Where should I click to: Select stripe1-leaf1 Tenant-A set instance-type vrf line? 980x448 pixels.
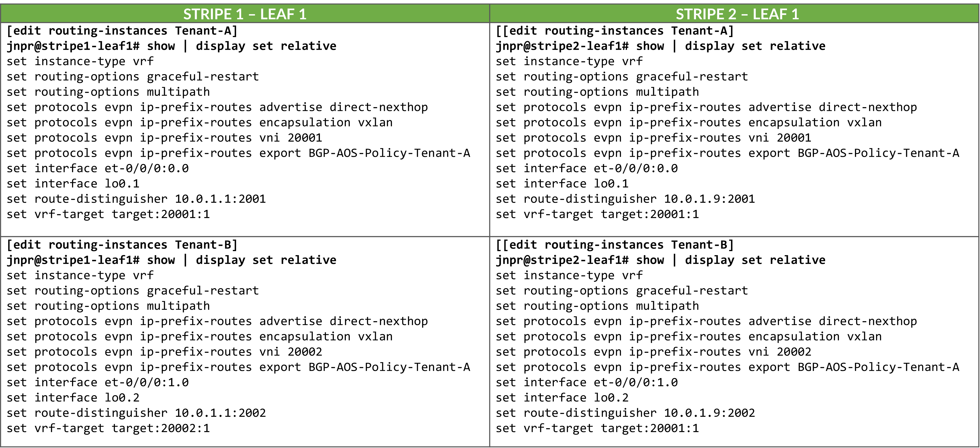tap(80, 61)
